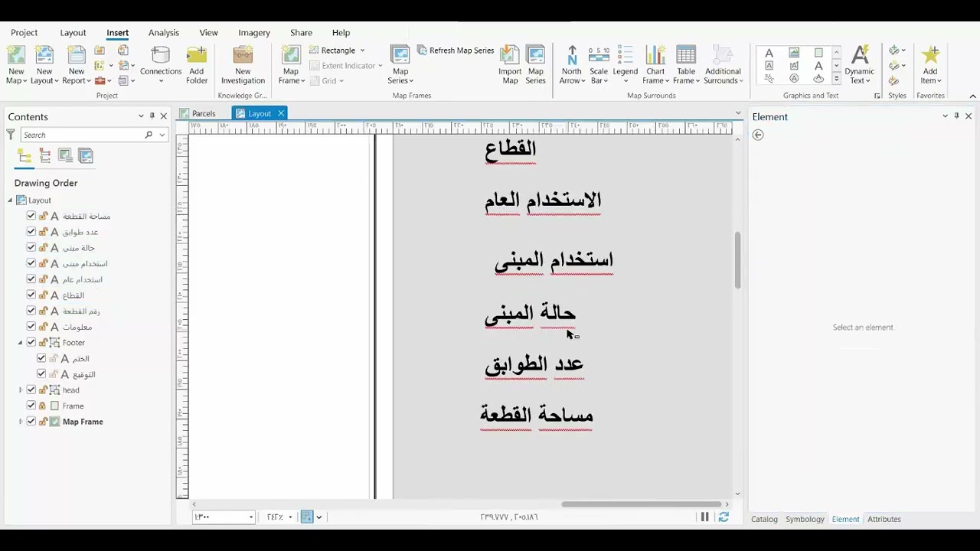Screen dimensions: 980x551
Task: Open the zoom percentage dropdown
Action: click(290, 517)
